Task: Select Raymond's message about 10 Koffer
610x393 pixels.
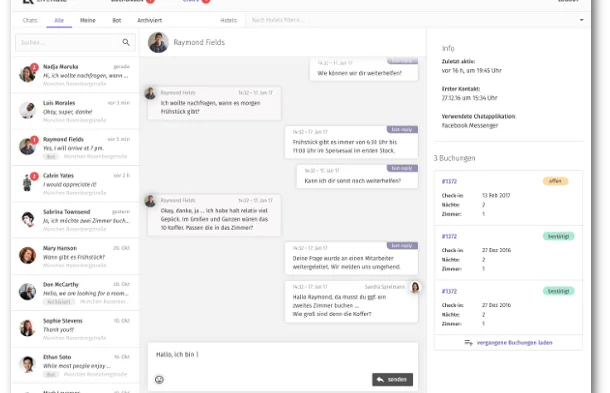Action: [214, 215]
